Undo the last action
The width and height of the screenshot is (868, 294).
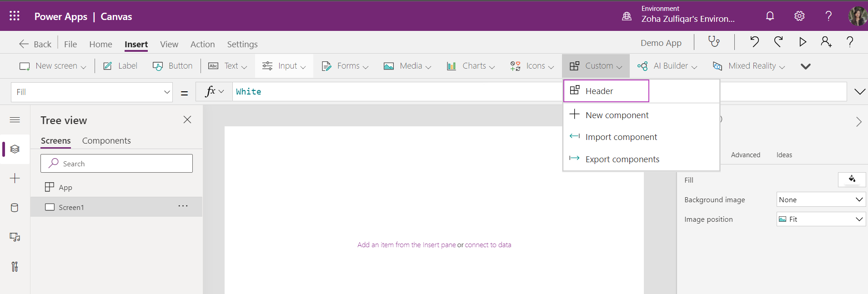[x=754, y=42]
